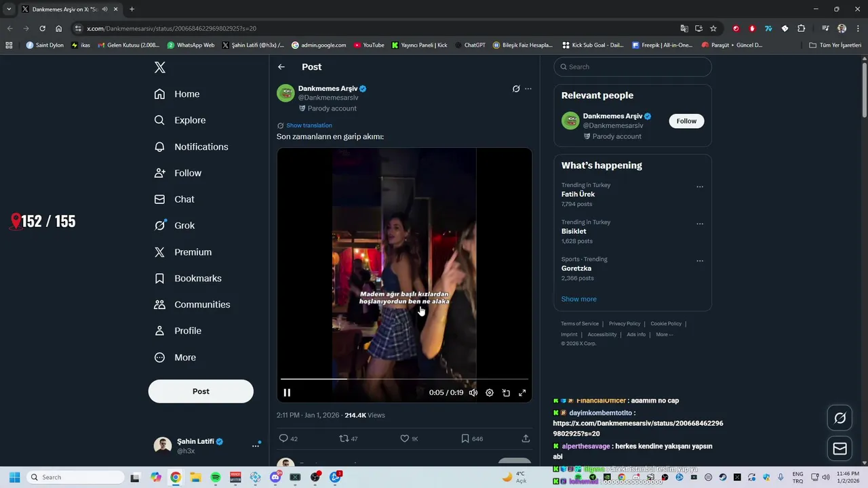Click Show translation link

pyautogui.click(x=309, y=125)
